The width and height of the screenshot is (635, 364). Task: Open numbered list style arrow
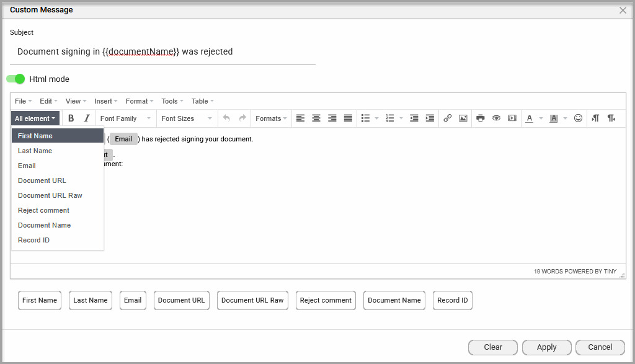pos(401,118)
